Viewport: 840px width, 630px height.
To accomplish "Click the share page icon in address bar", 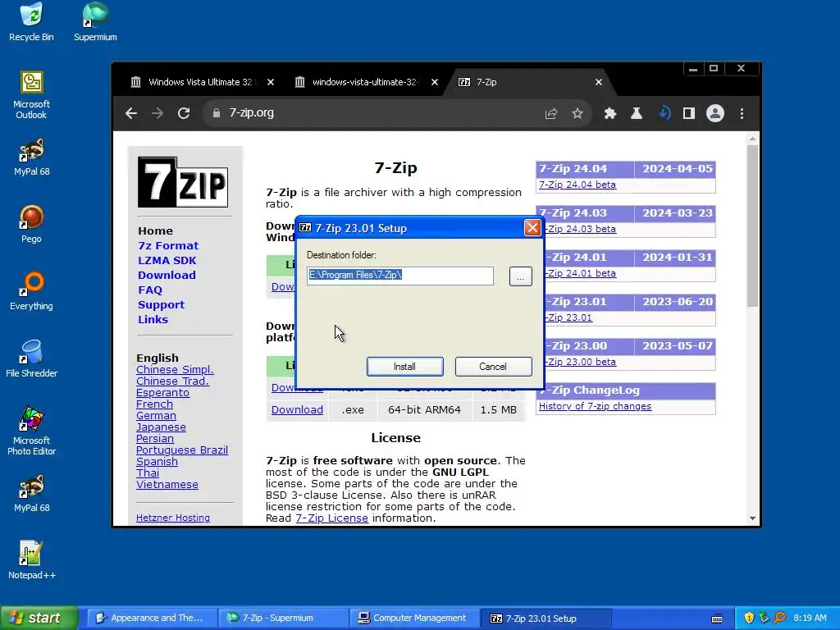I will 551,113.
